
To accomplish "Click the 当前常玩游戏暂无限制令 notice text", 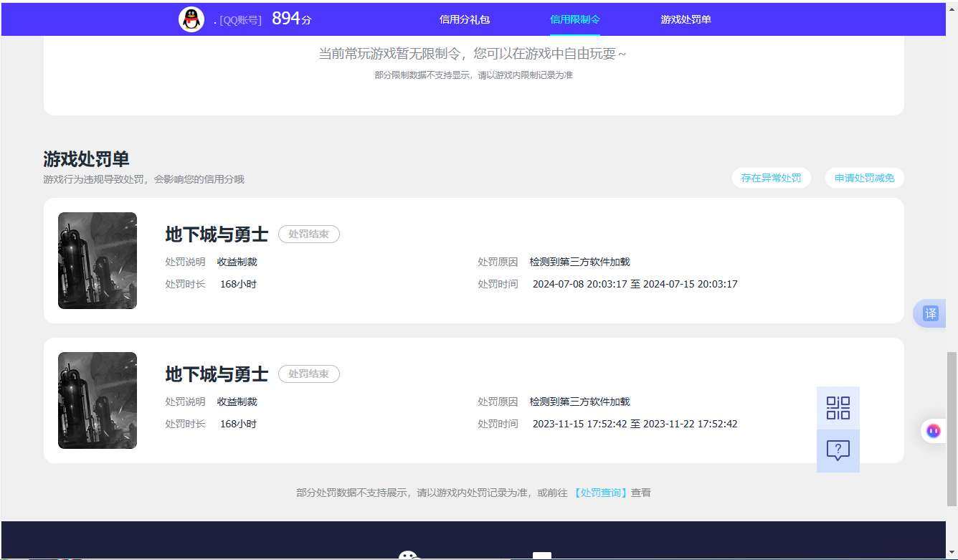I will click(472, 54).
